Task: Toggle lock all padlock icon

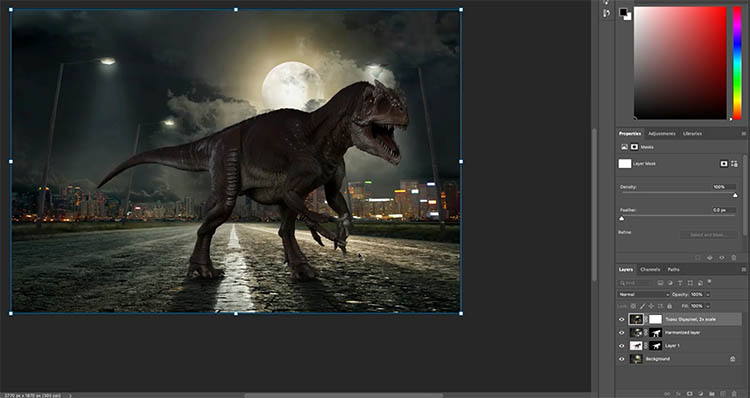Action: [x=669, y=306]
